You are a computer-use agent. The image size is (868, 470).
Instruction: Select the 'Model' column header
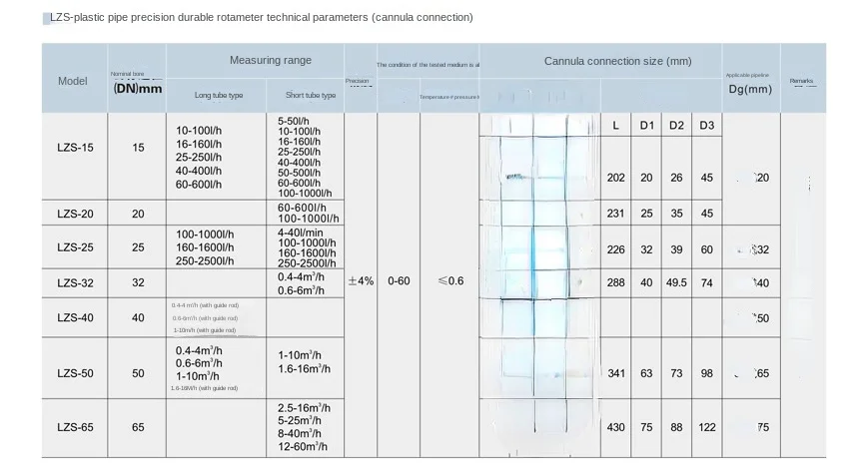pos(73,81)
